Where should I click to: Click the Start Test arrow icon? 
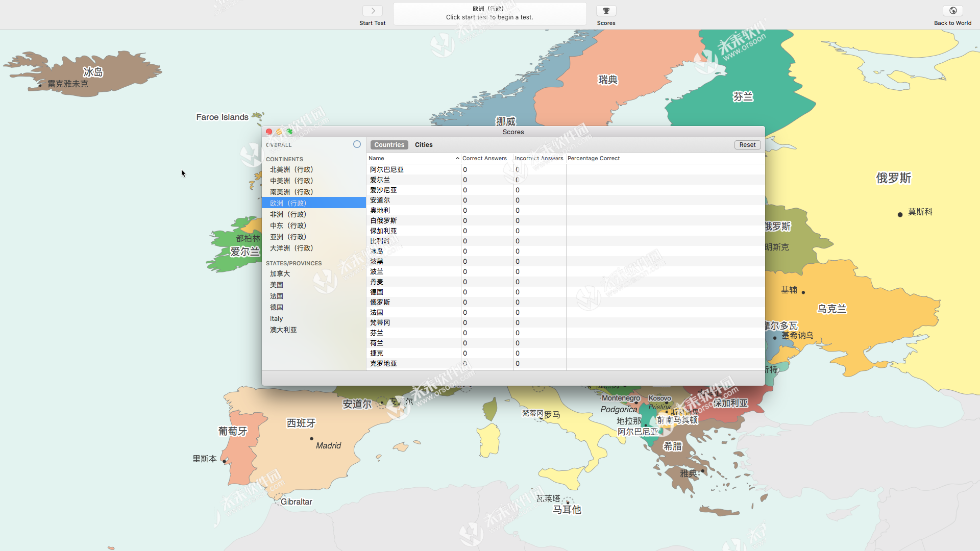click(x=373, y=11)
